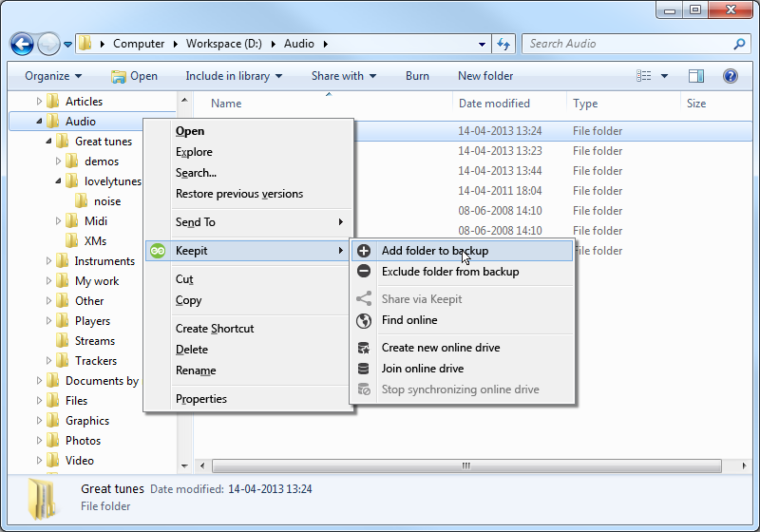
Task: Click the minus icon beside Exclude folder from backup
Action: (364, 271)
